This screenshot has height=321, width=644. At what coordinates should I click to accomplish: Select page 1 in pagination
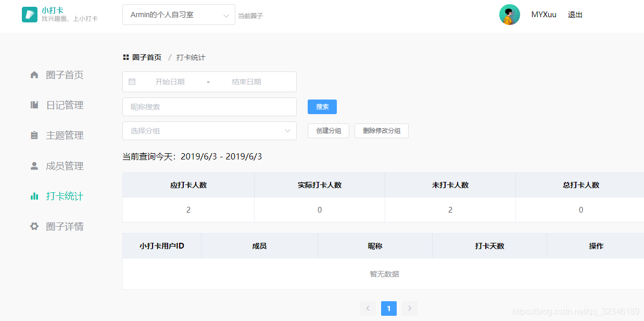[389, 308]
